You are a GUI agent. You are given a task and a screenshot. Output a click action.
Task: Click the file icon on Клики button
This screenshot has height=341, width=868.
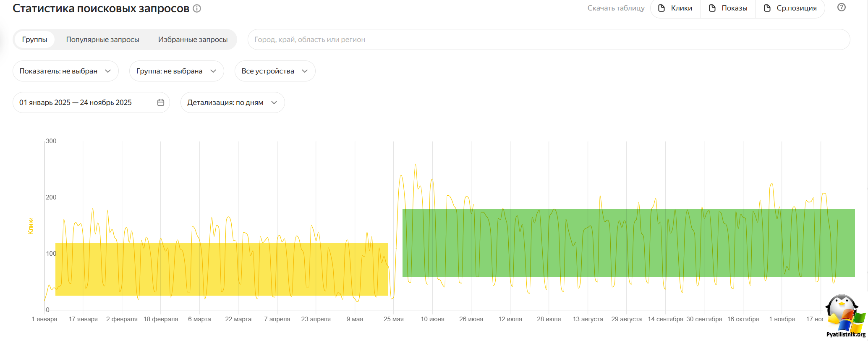(x=661, y=8)
